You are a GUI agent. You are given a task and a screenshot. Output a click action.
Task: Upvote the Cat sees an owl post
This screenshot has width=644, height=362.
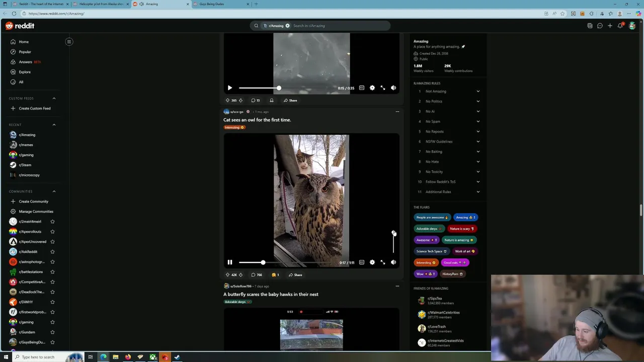(x=227, y=275)
